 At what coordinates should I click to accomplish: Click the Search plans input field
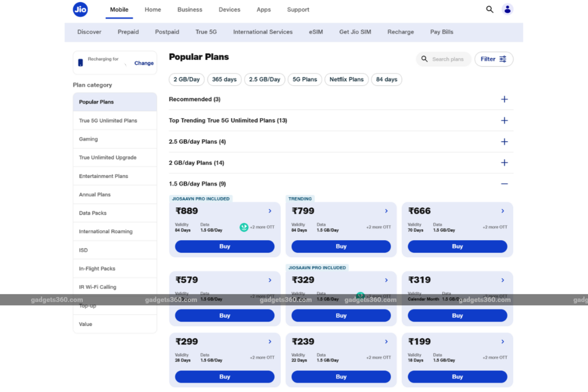(447, 59)
